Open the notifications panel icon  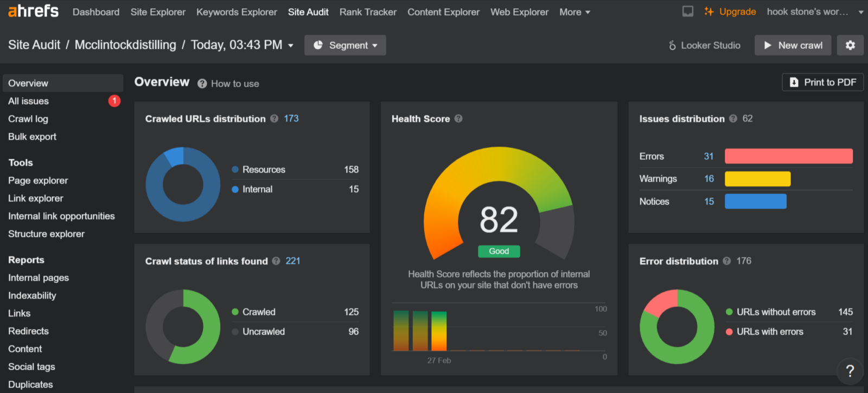pyautogui.click(x=688, y=11)
